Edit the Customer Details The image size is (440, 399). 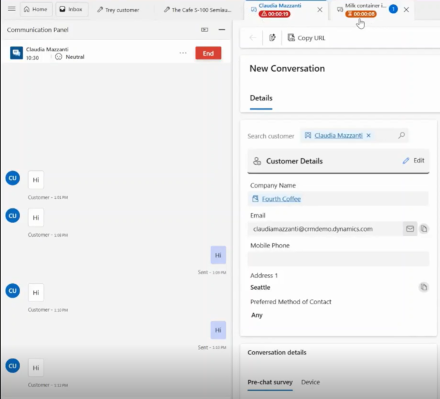[414, 161]
